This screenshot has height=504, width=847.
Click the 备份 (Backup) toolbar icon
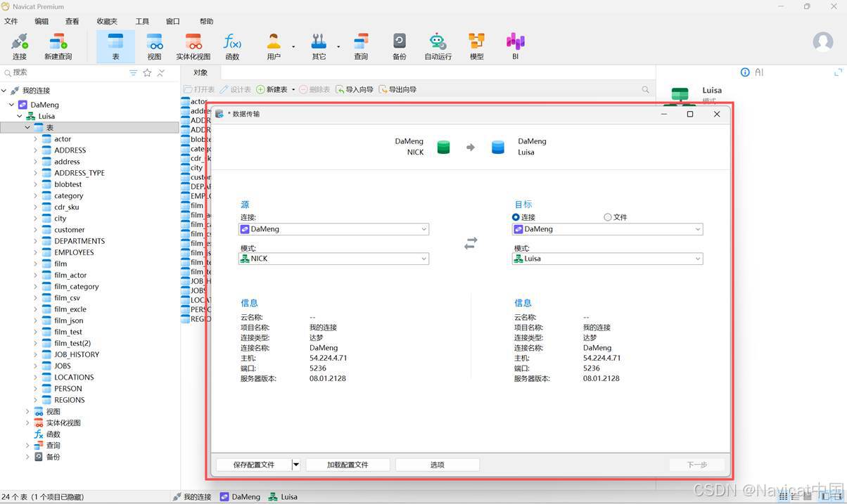click(x=399, y=46)
